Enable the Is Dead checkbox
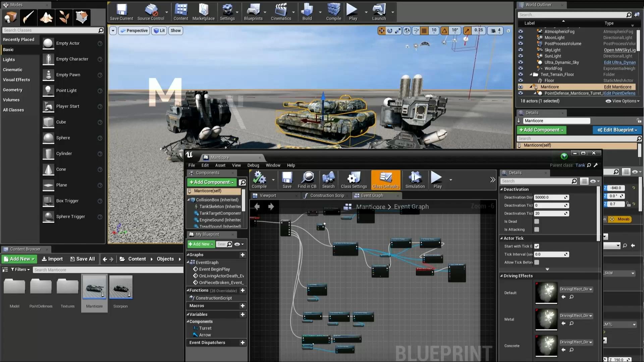Image resolution: width=644 pixels, height=362 pixels. click(x=537, y=222)
